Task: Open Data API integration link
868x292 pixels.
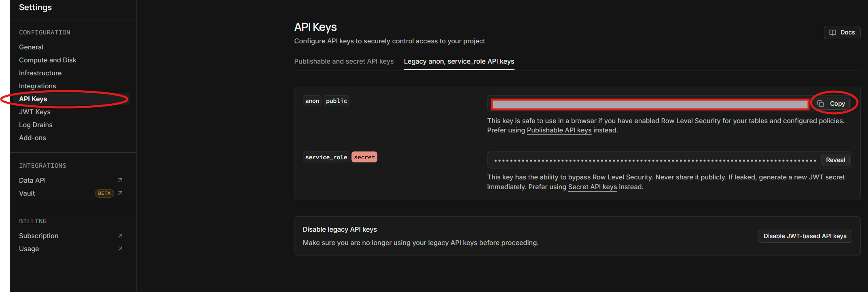Action: [x=32, y=180]
